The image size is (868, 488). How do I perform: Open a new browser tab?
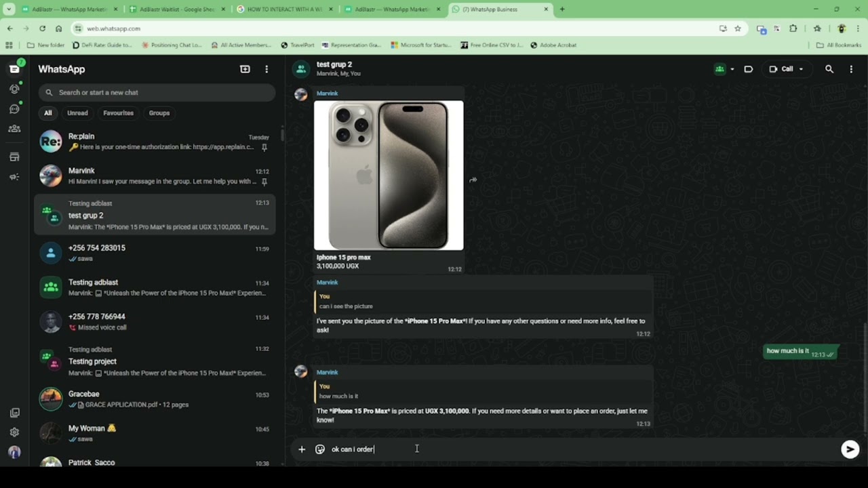[562, 9]
